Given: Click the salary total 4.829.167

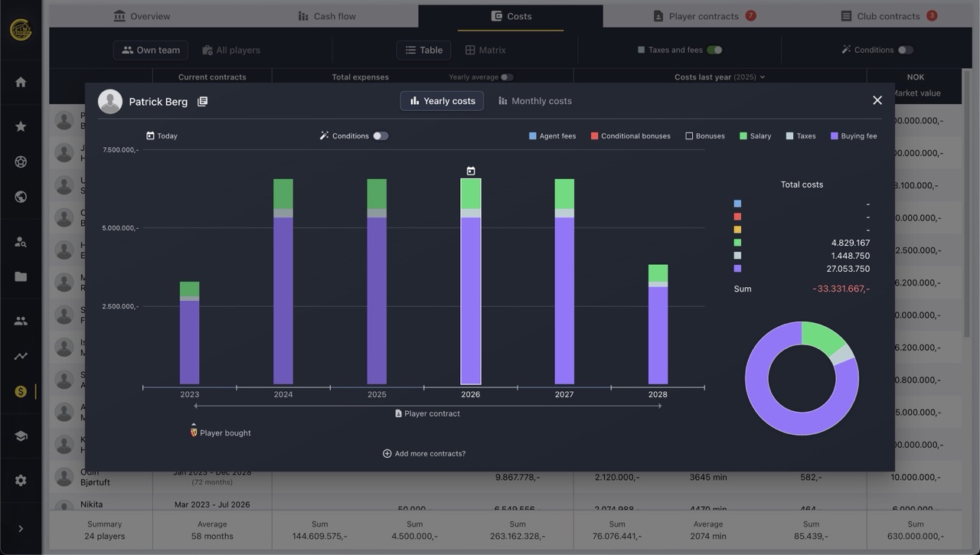Looking at the screenshot, I should tap(851, 243).
